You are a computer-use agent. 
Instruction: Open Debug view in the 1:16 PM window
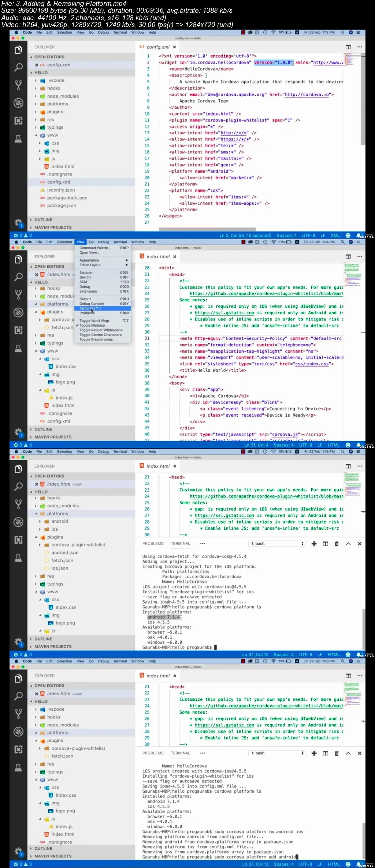18,522
